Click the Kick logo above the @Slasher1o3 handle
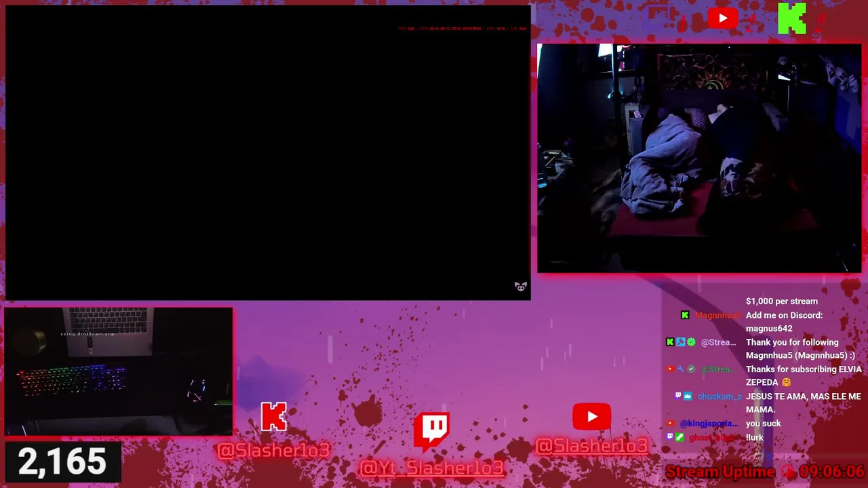This screenshot has width=868, height=488. click(x=274, y=417)
